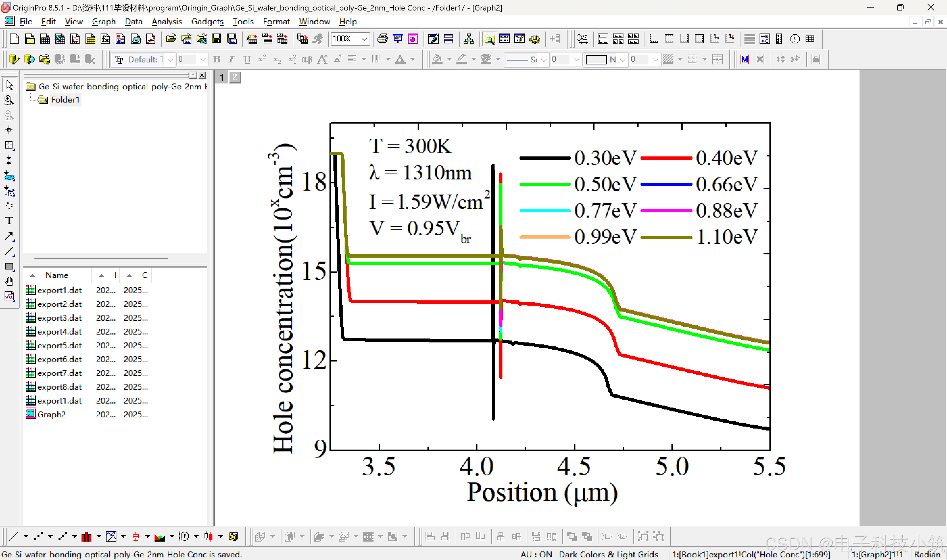The height and width of the screenshot is (560, 947).
Task: Click the Pointer tool
Action: click(x=9, y=85)
